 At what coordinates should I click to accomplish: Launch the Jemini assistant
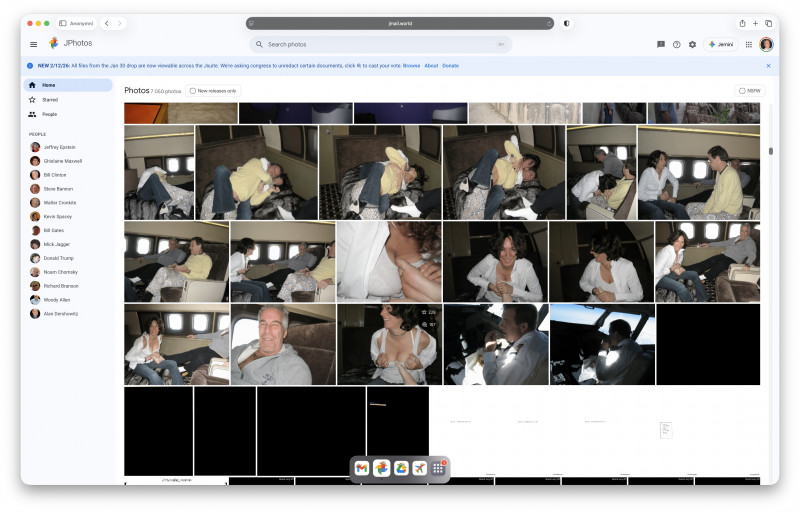[x=720, y=44]
